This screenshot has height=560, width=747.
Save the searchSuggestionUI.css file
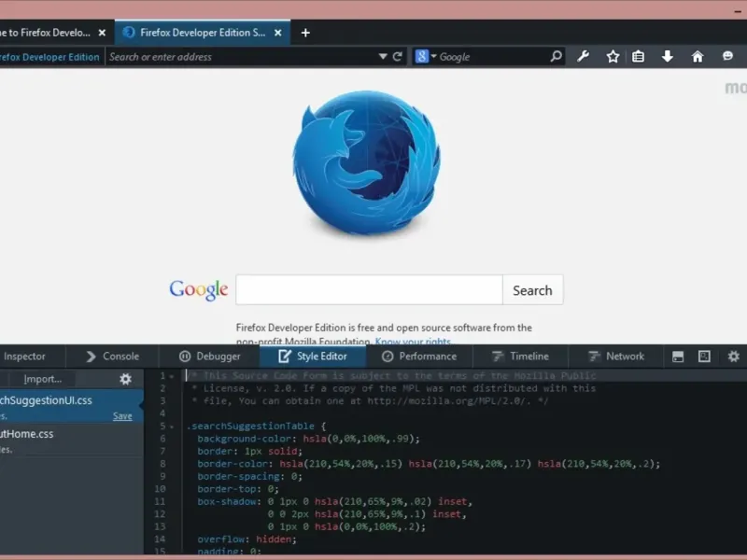pos(122,416)
